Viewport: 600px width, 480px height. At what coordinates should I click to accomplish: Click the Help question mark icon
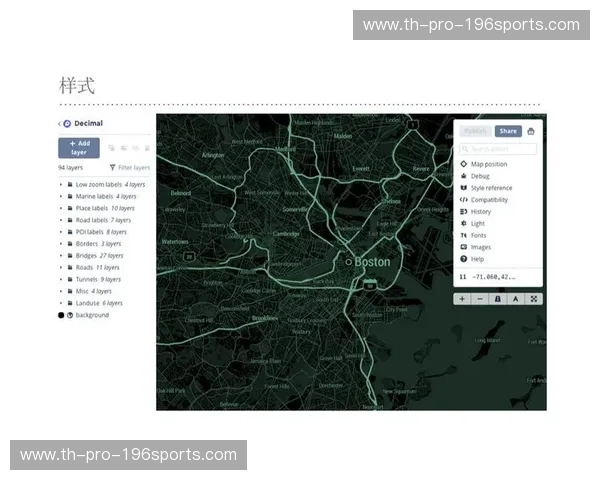point(463,259)
